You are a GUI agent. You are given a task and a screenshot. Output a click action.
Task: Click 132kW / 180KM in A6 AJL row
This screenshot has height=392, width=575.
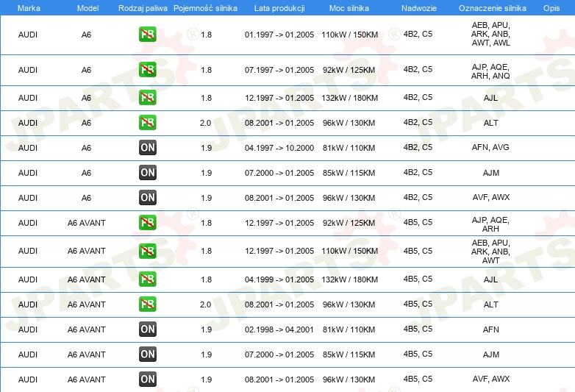(349, 98)
